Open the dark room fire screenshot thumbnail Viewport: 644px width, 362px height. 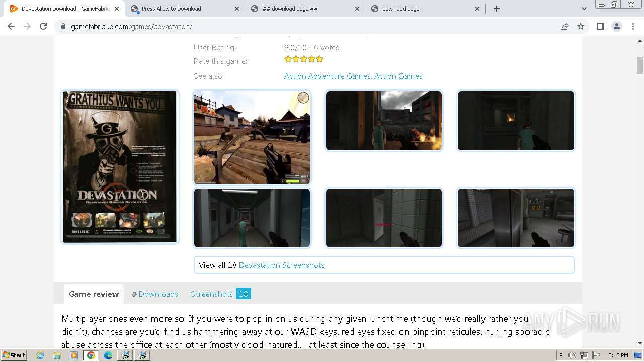(x=516, y=121)
